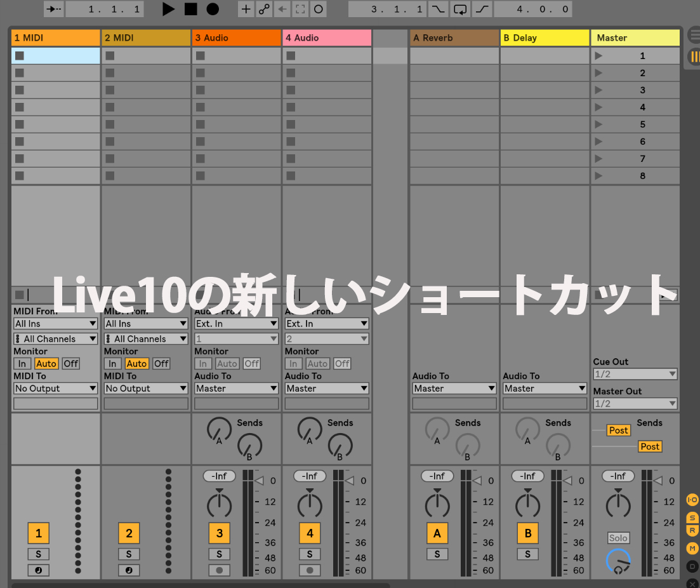Open the Audio To dropdown on track 3
Viewport: 700px width, 588px height.
(236, 389)
